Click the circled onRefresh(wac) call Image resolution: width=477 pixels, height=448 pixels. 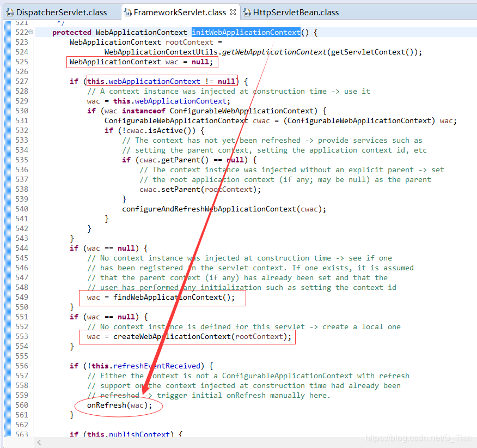(x=118, y=405)
